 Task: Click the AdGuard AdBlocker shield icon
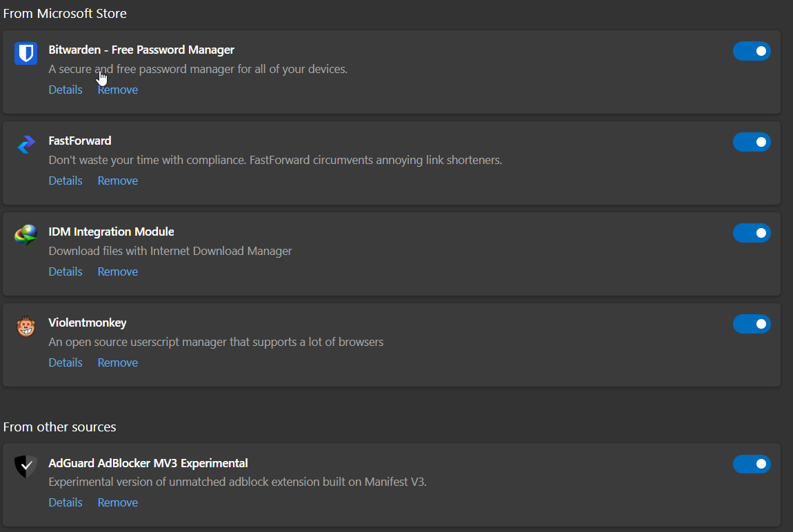[26, 467]
